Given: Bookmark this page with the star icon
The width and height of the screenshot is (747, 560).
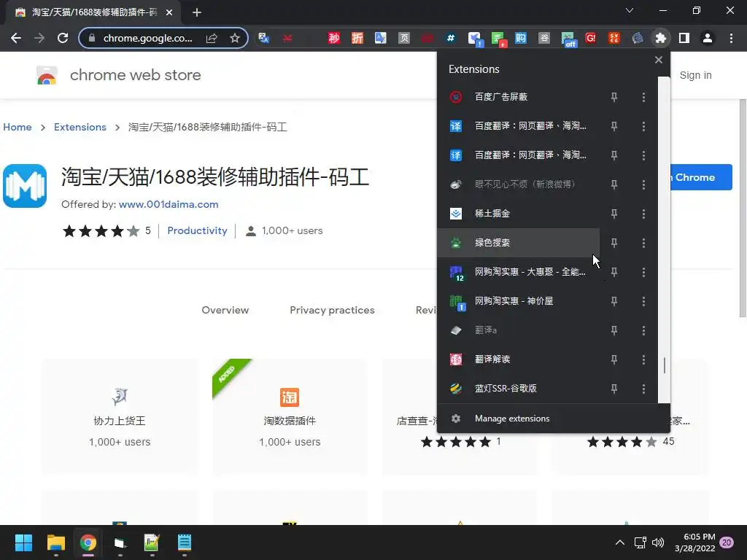Looking at the screenshot, I should pos(235,38).
